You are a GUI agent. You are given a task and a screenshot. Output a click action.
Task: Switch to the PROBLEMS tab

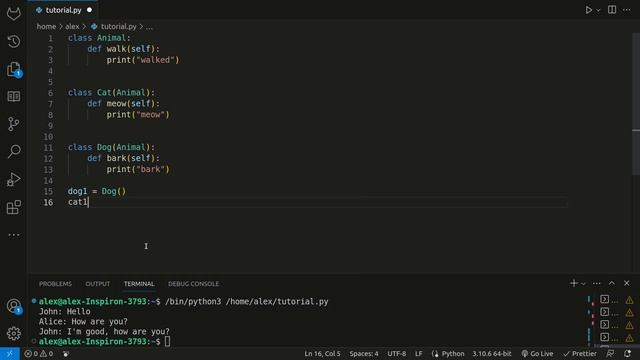coord(56,284)
